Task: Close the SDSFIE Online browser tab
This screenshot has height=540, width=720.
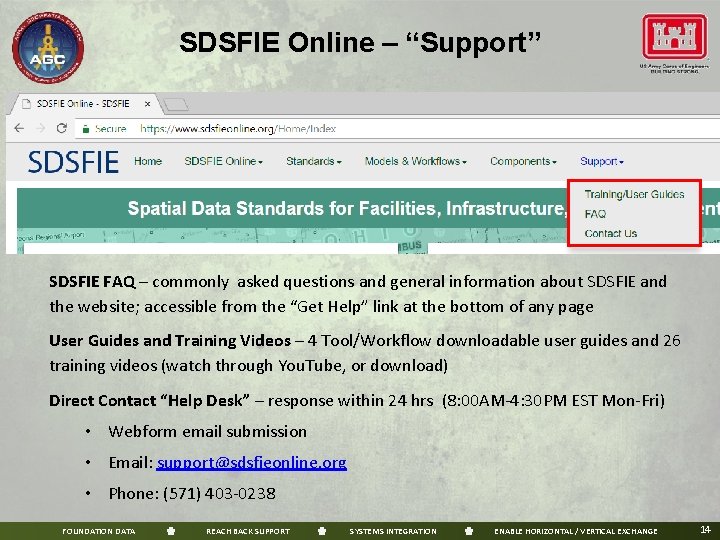Action: [147, 104]
